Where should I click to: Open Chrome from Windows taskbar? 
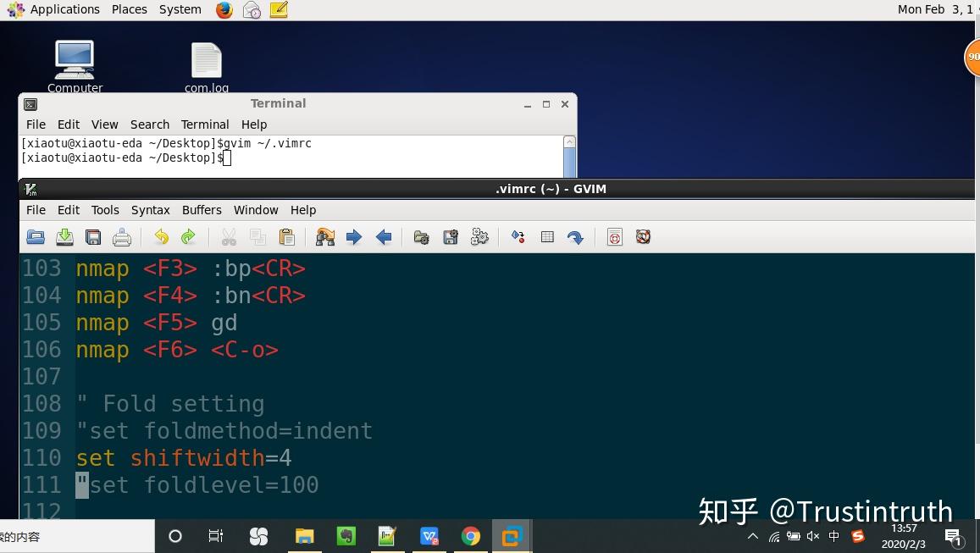coord(471,536)
